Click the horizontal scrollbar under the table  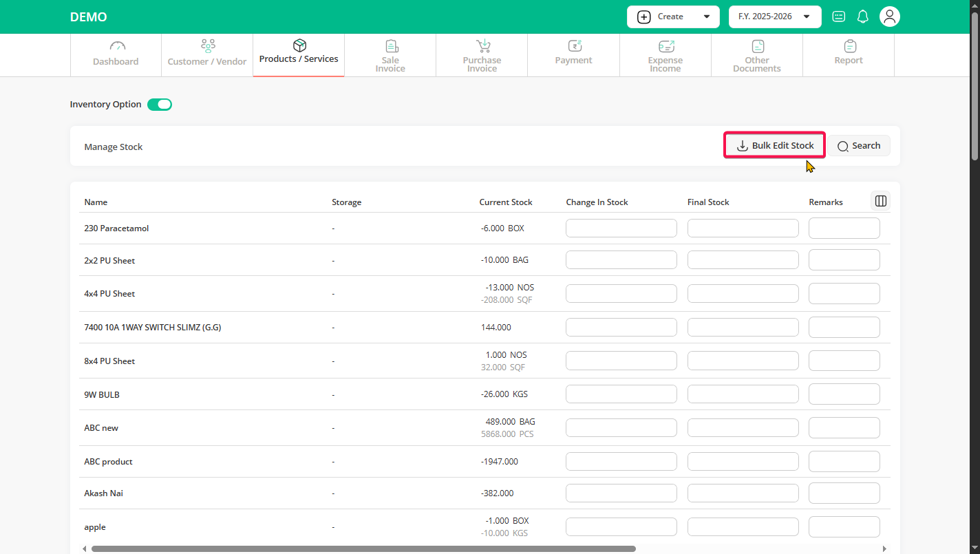tap(363, 548)
